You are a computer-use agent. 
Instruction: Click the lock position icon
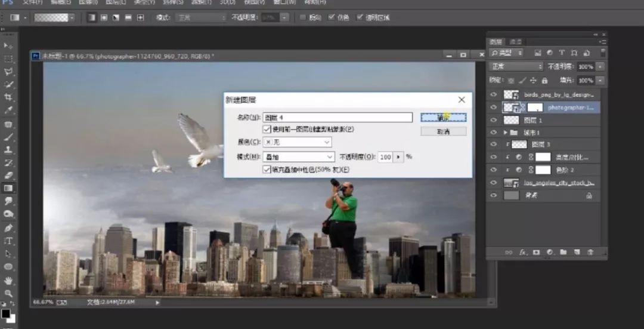533,81
